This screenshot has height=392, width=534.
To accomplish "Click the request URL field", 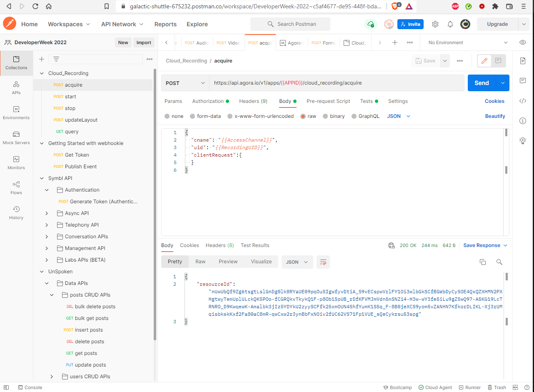I will [337, 83].
